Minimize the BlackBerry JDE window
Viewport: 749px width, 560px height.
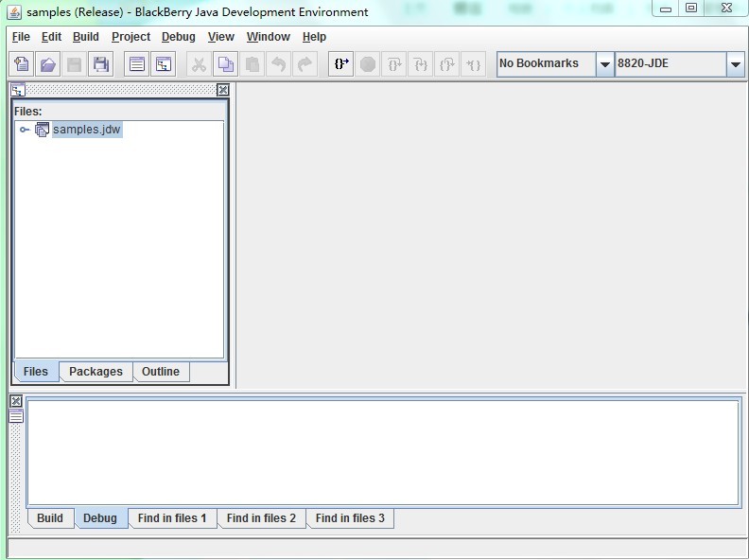pos(666,9)
